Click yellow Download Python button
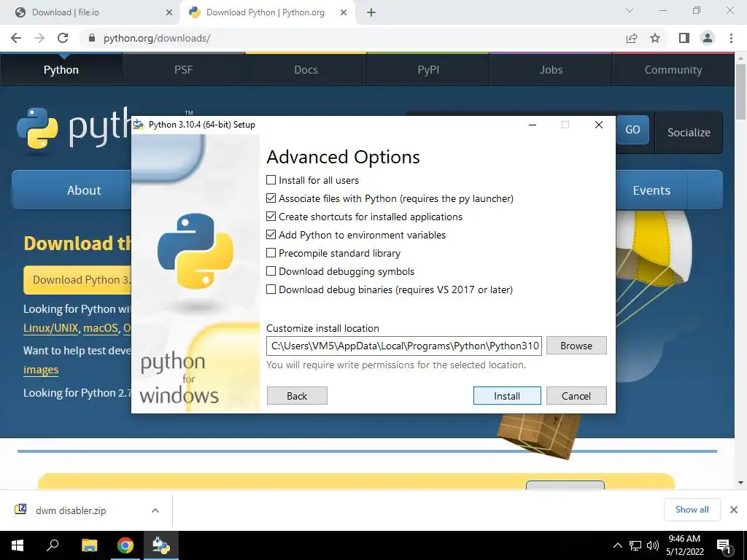The width and height of the screenshot is (747, 560). (x=77, y=279)
